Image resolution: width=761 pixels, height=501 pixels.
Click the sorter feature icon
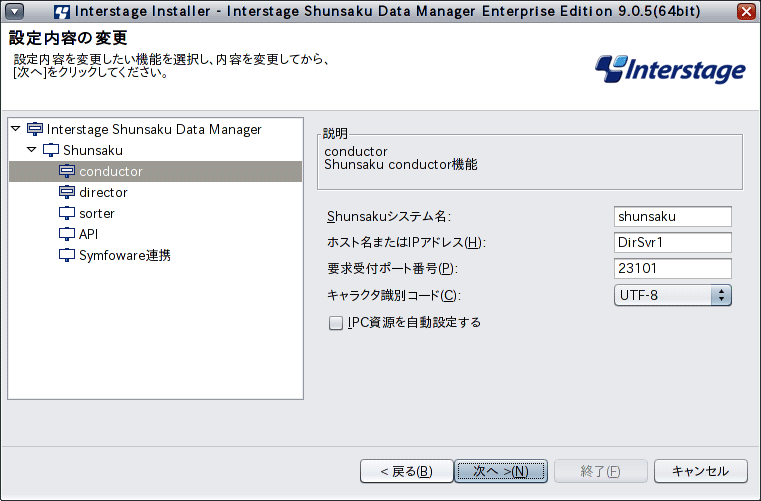click(66, 213)
